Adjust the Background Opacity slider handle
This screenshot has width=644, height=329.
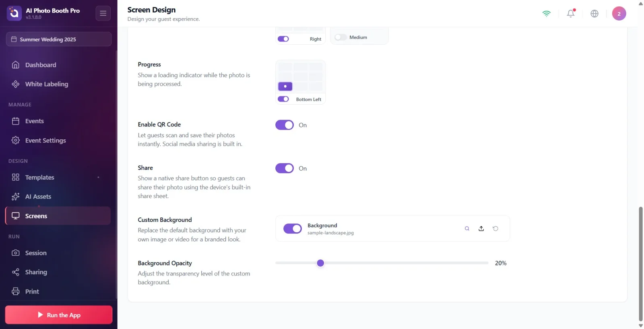[320, 263]
